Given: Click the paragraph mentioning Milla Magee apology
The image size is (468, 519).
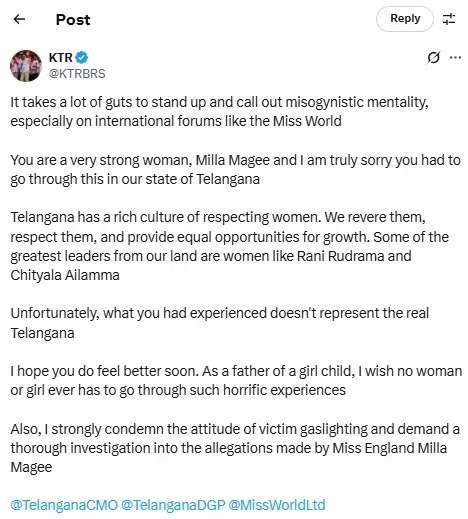Looking at the screenshot, I should point(235,170).
